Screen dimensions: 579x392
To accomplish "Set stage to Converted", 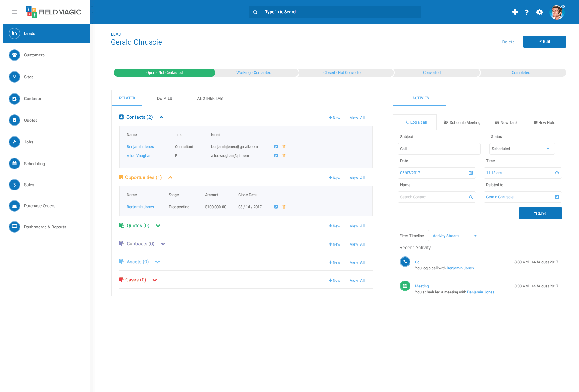I will [x=432, y=73].
